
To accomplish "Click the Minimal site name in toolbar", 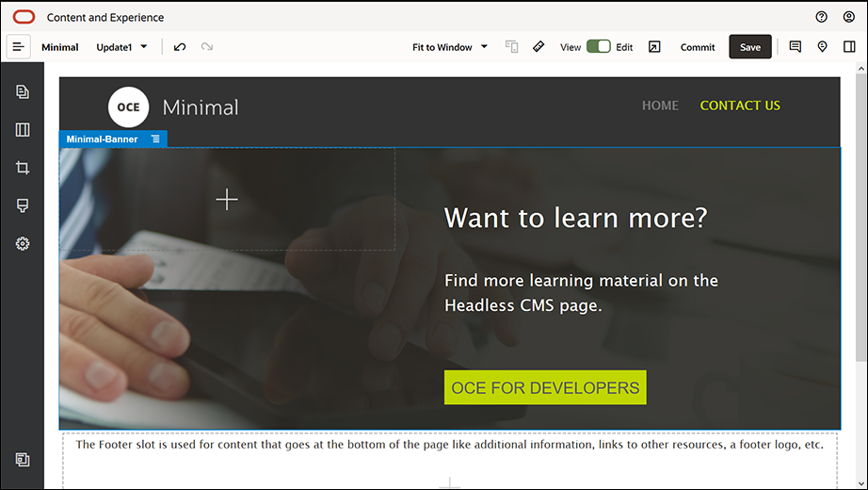I will click(x=60, y=47).
